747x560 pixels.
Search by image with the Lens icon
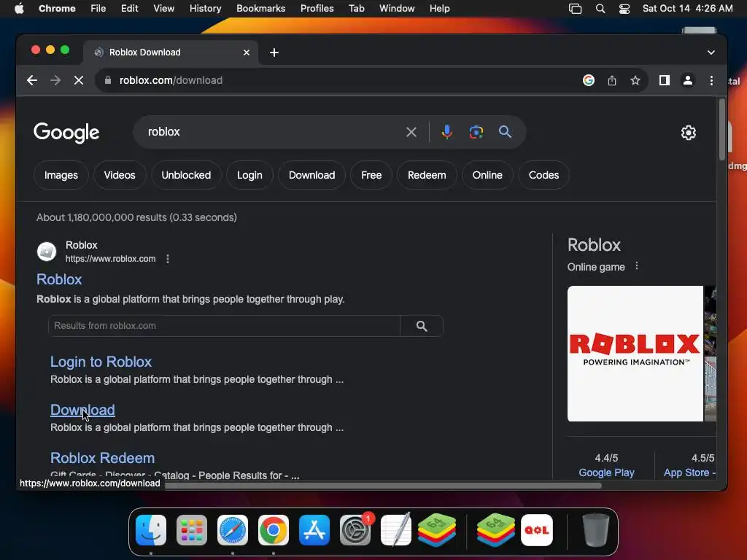coord(476,132)
